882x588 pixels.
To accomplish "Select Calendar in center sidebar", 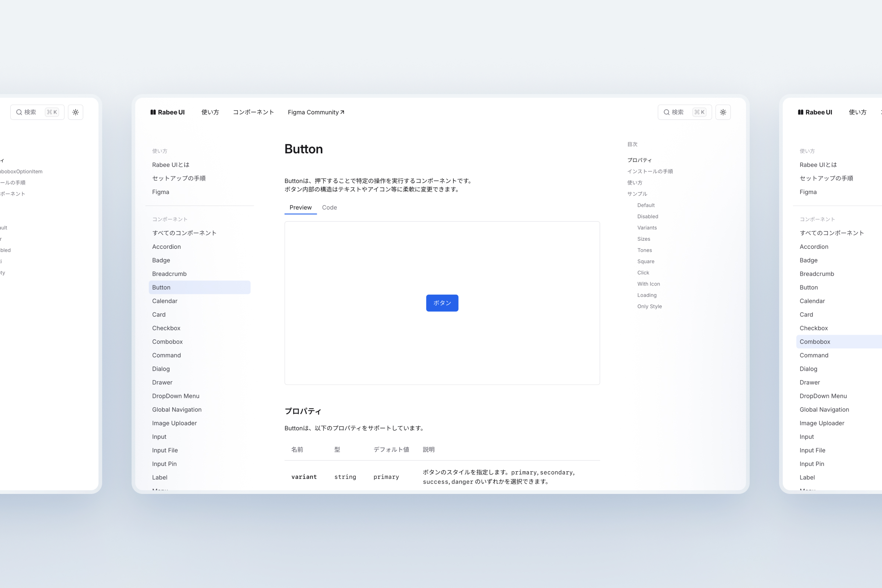I will (165, 301).
